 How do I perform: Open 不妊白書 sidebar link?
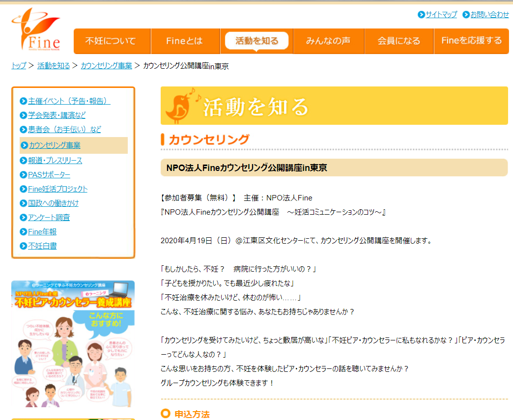[x=42, y=246]
